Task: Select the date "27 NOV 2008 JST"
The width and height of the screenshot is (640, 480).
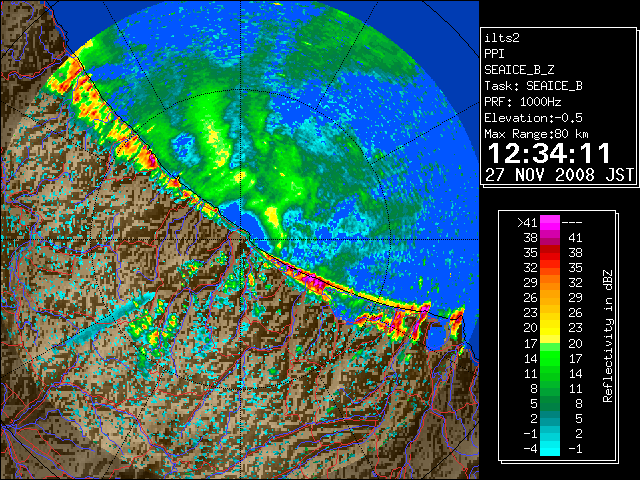Action: [559, 175]
